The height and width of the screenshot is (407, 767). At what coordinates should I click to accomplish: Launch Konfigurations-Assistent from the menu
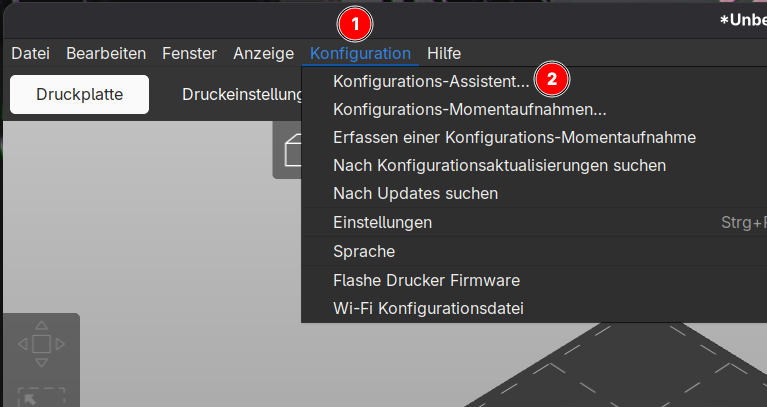pos(431,81)
